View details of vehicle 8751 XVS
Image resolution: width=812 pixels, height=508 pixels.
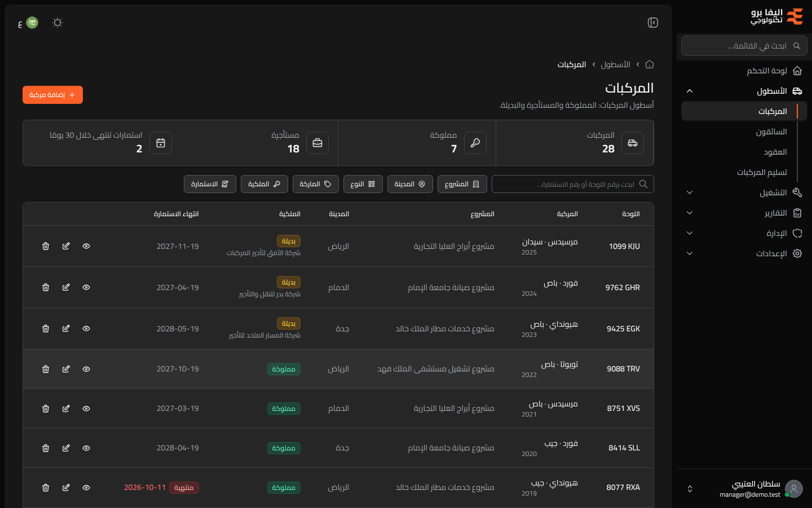(x=86, y=409)
